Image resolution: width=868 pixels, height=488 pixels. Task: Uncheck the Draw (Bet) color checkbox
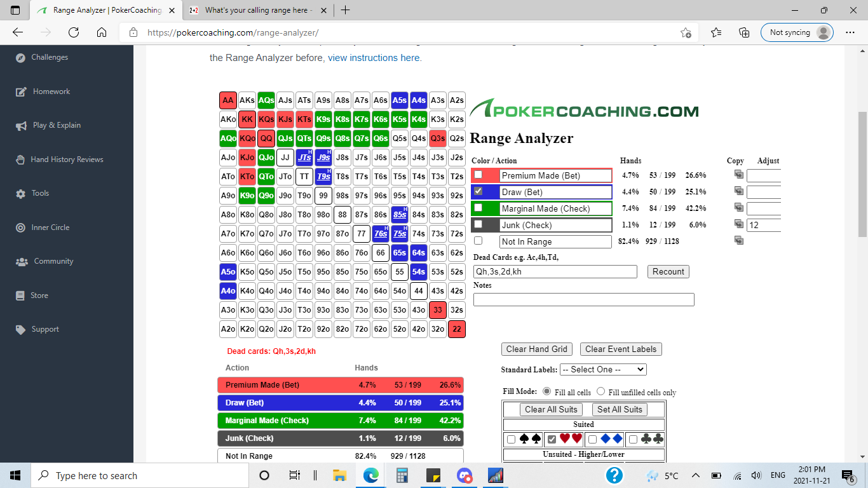[478, 191]
